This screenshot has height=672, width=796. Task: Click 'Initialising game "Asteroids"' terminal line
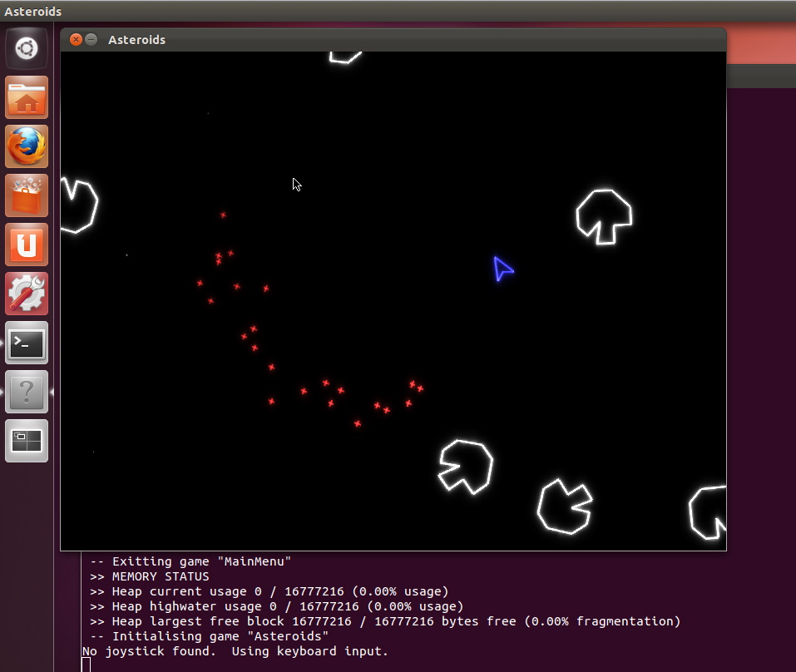[x=209, y=636]
